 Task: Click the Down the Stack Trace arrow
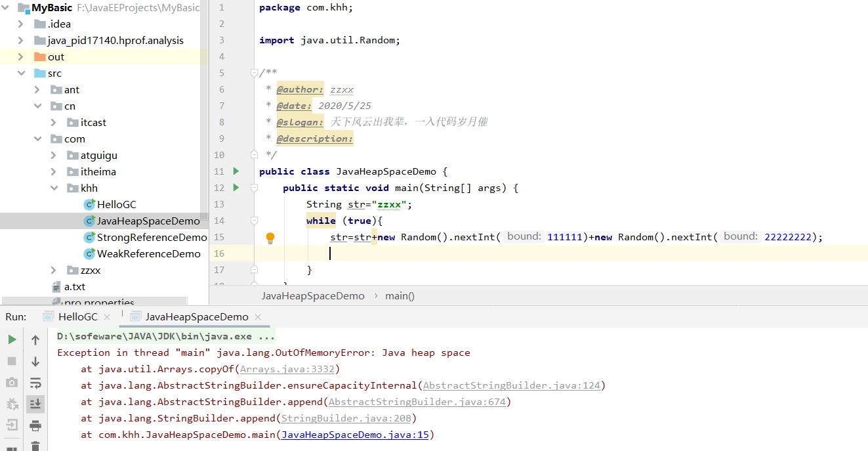point(35,361)
